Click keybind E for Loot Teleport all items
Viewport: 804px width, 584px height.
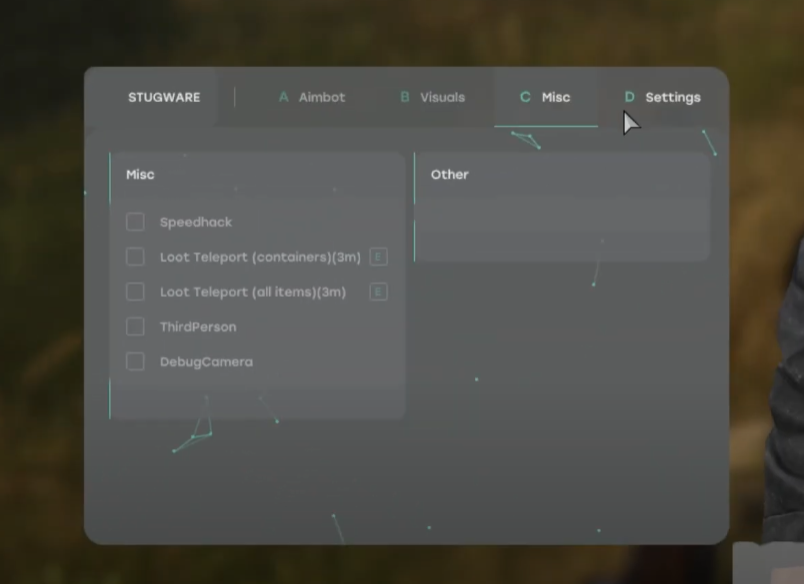(378, 292)
